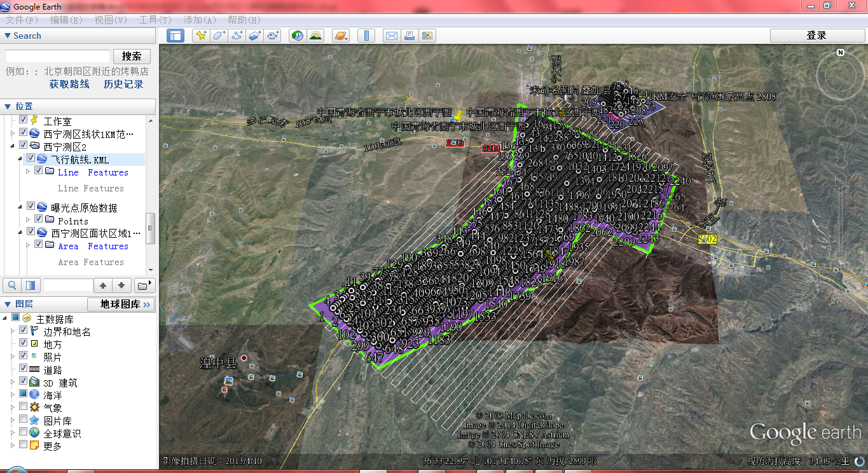
Task: Toggle the Points folder checkbox
Action: [x=38, y=219]
